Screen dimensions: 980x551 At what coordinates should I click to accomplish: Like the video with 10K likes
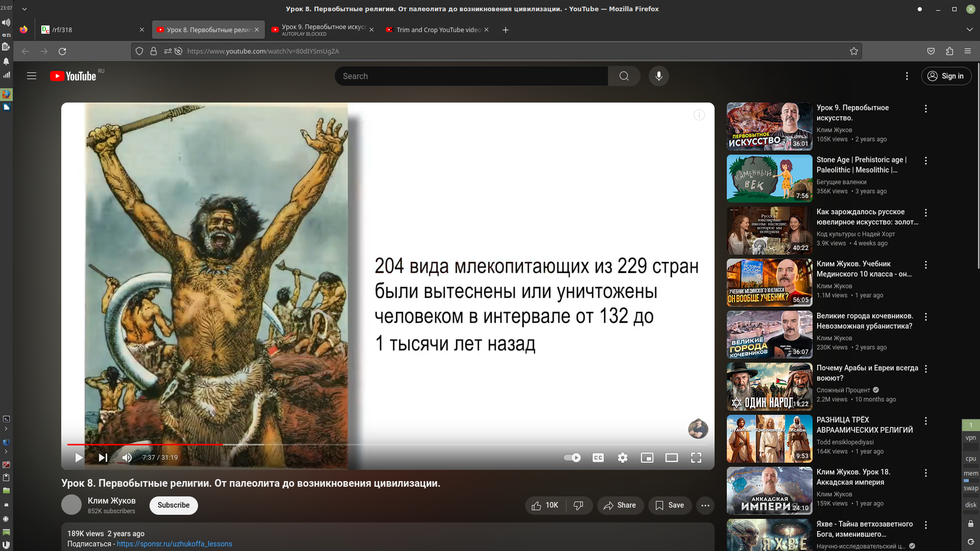pyautogui.click(x=545, y=505)
